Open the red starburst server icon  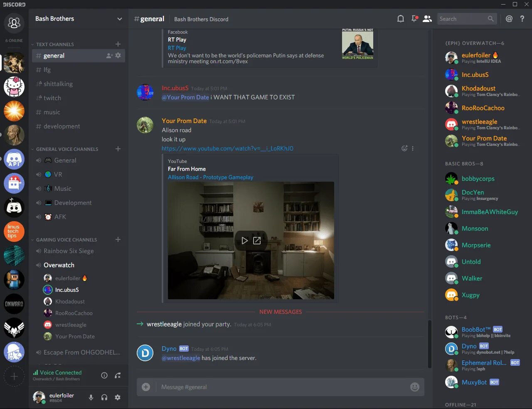click(x=14, y=111)
